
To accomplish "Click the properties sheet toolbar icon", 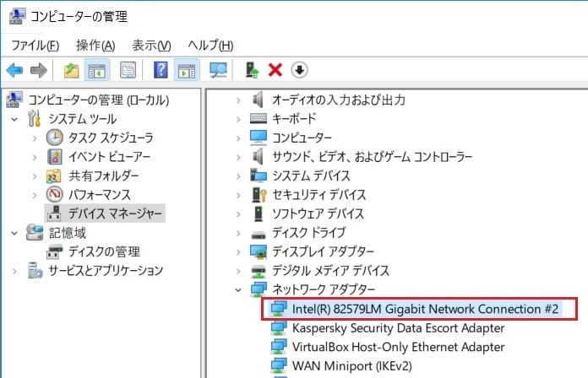I will (x=128, y=70).
